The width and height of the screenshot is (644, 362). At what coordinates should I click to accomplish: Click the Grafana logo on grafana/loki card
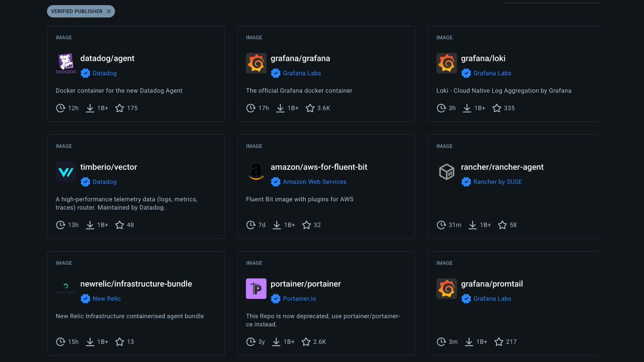pyautogui.click(x=447, y=63)
